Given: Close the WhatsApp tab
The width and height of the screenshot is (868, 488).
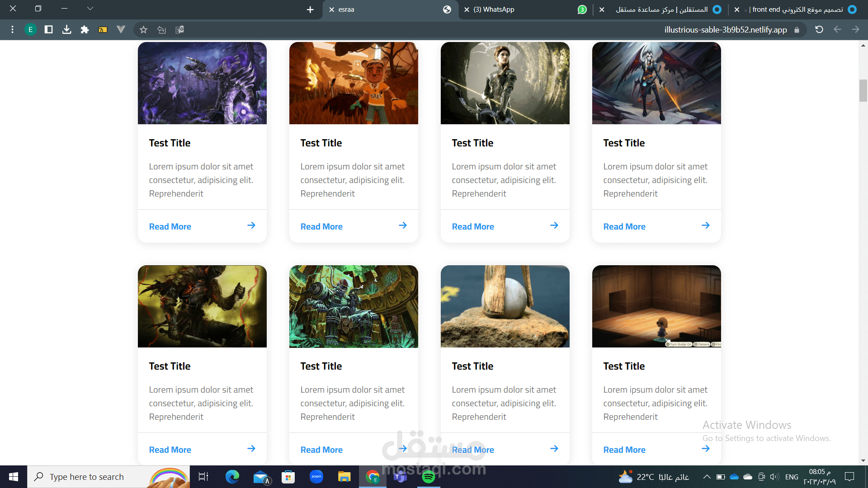Looking at the screenshot, I should click(x=467, y=9).
